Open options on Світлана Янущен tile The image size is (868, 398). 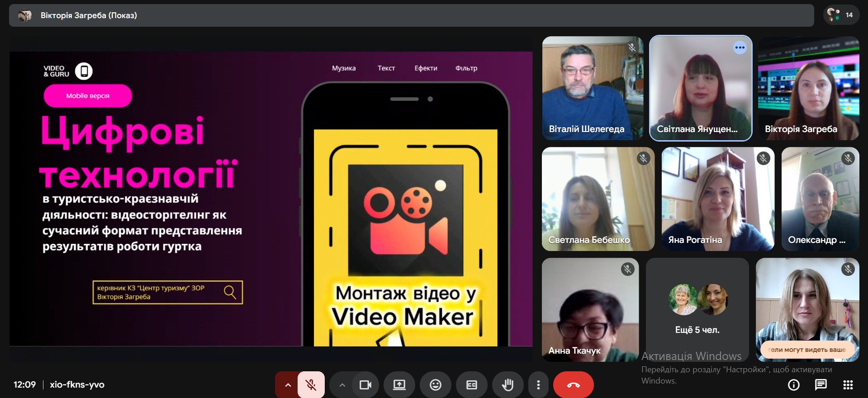pos(740,47)
